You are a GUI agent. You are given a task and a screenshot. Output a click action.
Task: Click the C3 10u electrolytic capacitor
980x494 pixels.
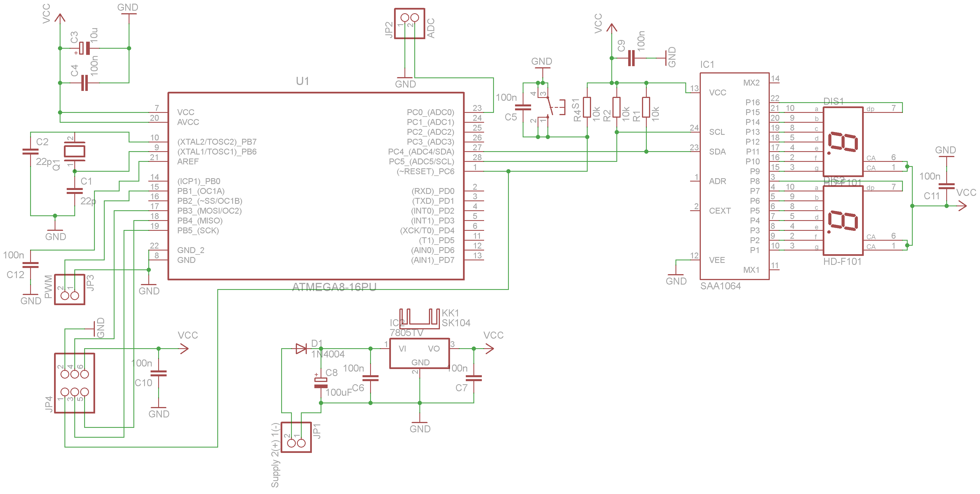[84, 48]
